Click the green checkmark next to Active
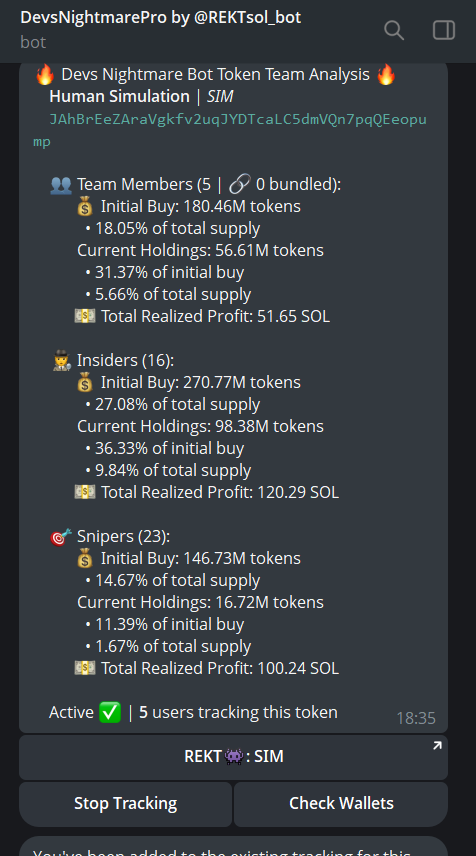 pyautogui.click(x=110, y=712)
